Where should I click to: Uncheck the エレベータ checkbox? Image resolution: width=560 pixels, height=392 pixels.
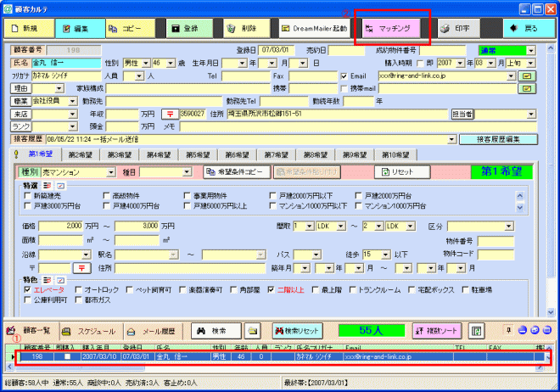pos(27,289)
